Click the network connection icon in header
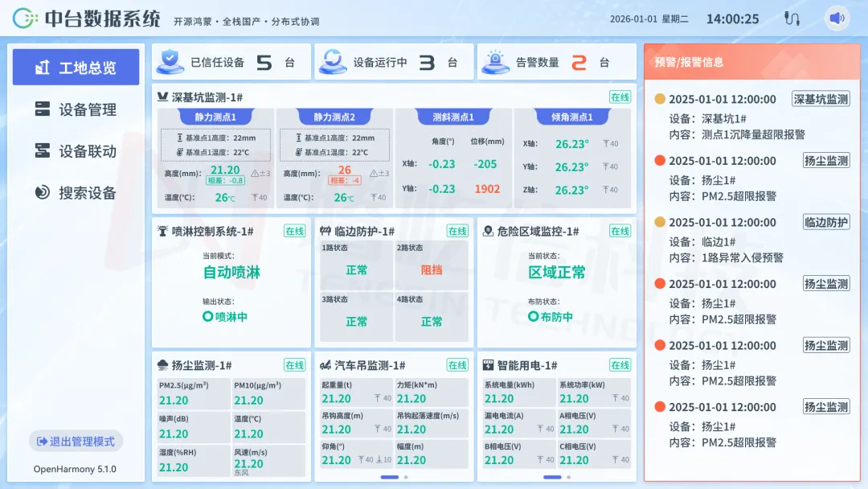Screen dimensions: 868x489 792,18
